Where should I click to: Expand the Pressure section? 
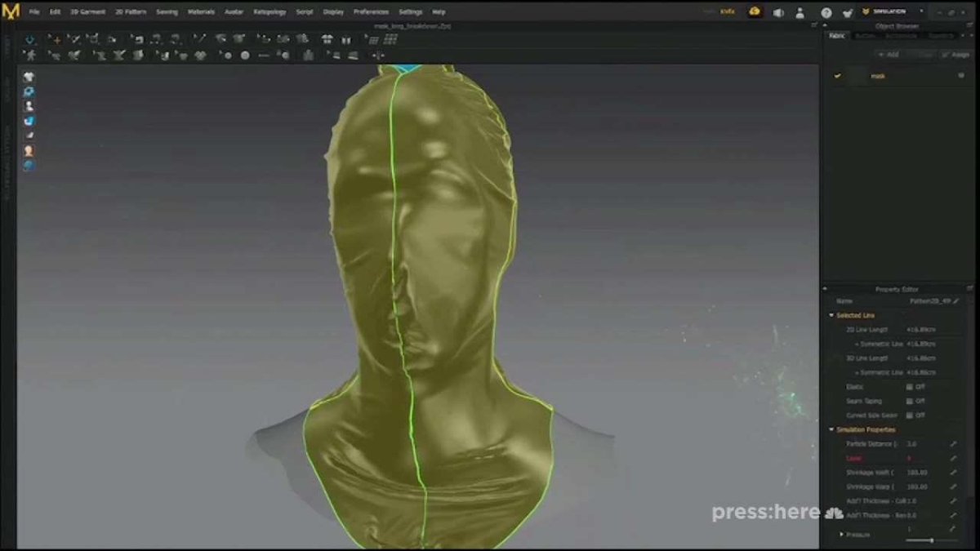tap(841, 534)
